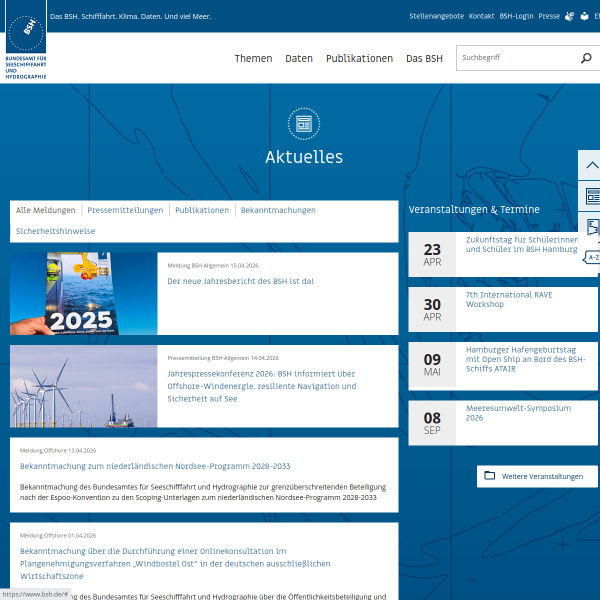Click the newspaper icon above Aktuelles
Image resolution: width=600 pixels, height=600 pixels.
click(303, 124)
